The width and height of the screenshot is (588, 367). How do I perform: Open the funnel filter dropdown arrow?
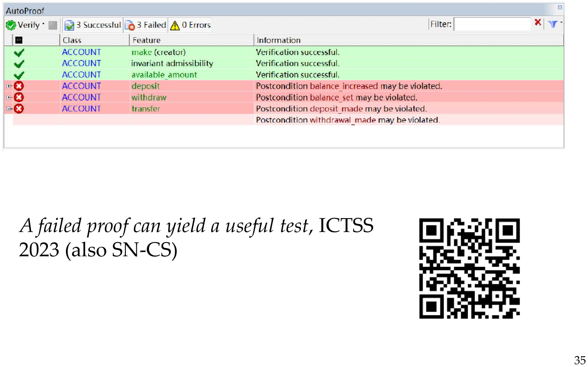561,23
